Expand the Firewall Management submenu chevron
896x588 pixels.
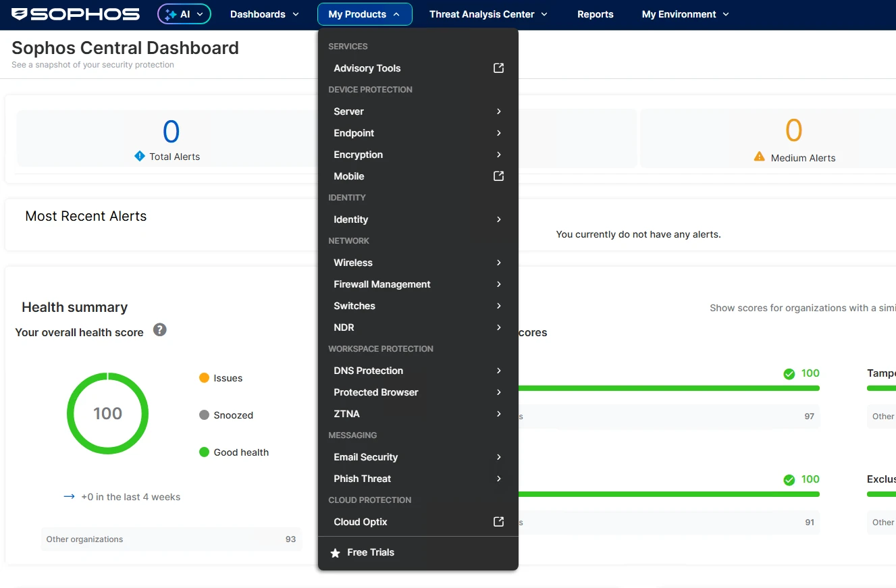click(499, 284)
